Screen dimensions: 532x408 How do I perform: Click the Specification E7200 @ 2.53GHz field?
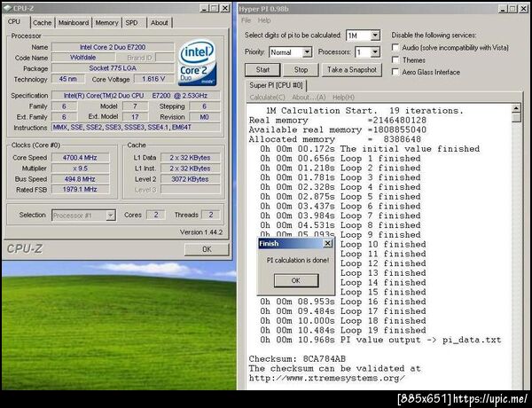point(136,96)
